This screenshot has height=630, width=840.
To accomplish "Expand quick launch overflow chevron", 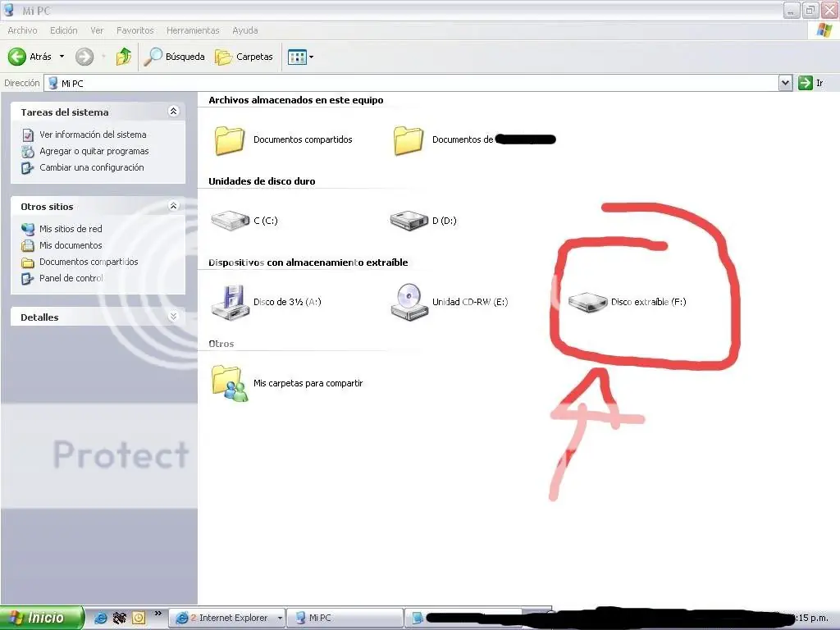I will coord(157,614).
